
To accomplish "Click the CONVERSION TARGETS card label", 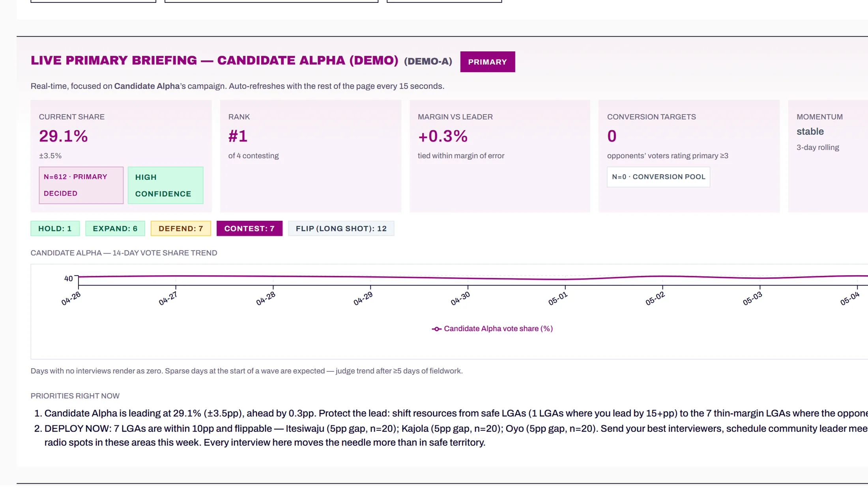I will tap(651, 117).
